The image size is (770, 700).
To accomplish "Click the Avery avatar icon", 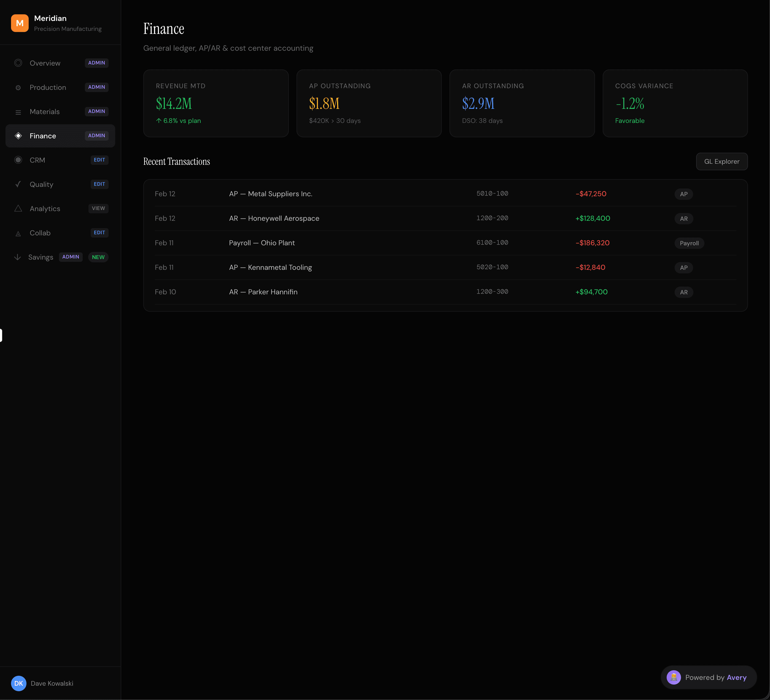I will point(673,677).
